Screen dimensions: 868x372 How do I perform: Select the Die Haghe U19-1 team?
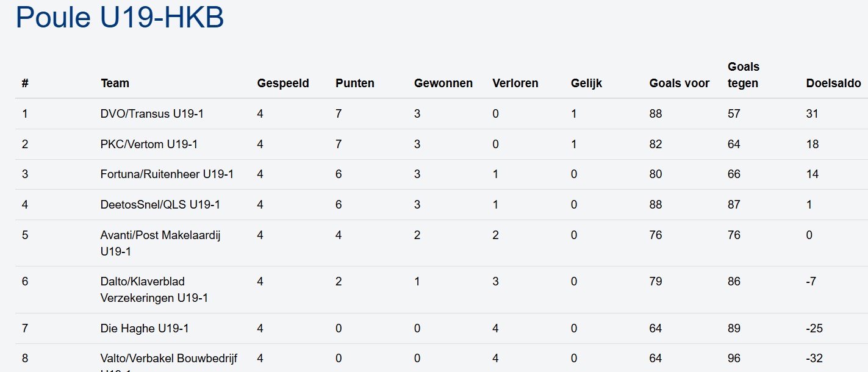pyautogui.click(x=145, y=329)
